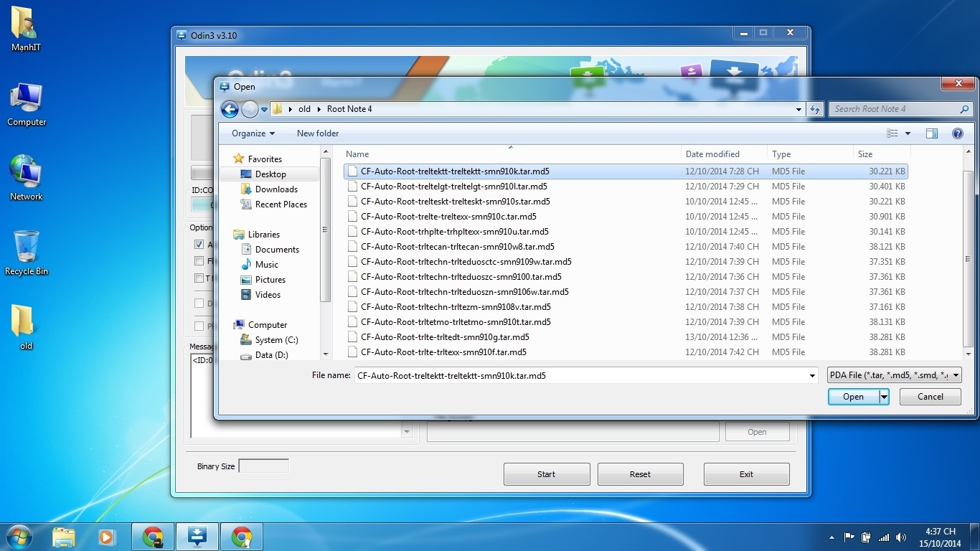
Task: Open the Help question mark icon
Action: (957, 133)
